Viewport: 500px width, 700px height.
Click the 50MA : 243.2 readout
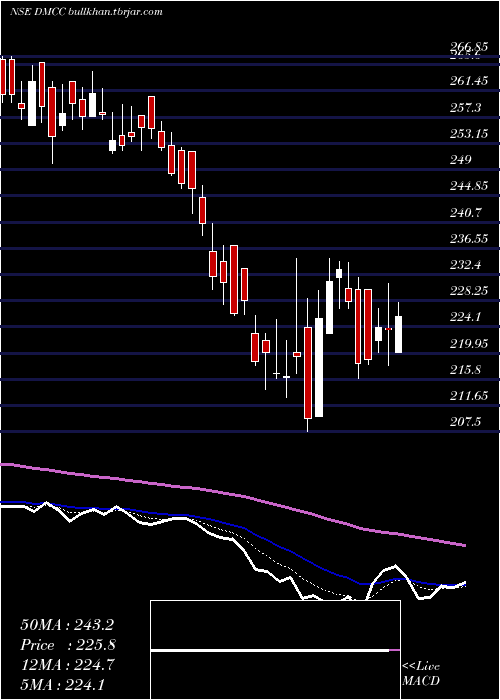(66, 625)
